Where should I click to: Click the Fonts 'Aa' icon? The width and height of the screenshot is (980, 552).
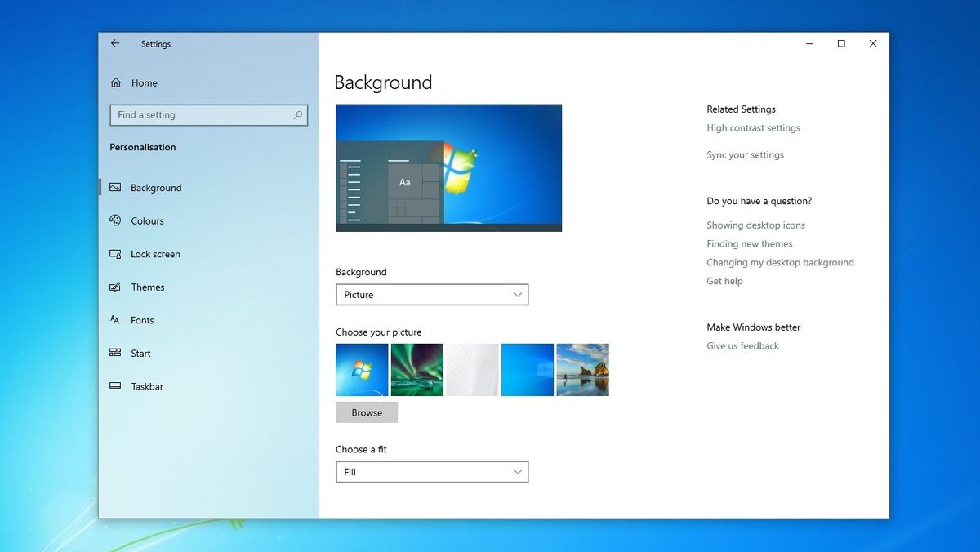point(115,320)
